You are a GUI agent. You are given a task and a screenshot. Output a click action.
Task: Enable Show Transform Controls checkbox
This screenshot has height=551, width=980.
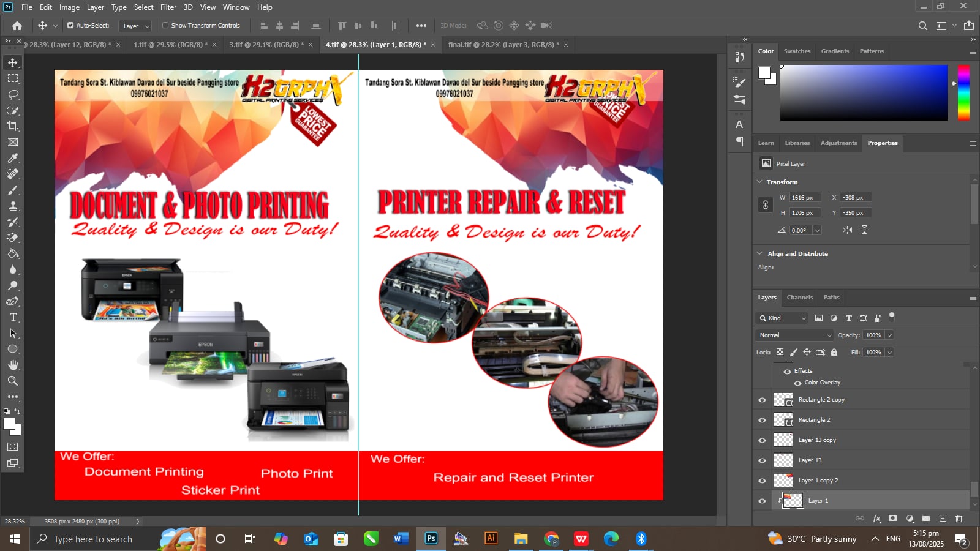pos(165,26)
